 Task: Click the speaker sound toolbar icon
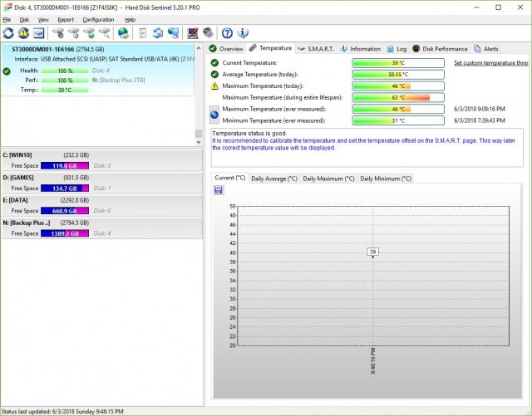208,33
